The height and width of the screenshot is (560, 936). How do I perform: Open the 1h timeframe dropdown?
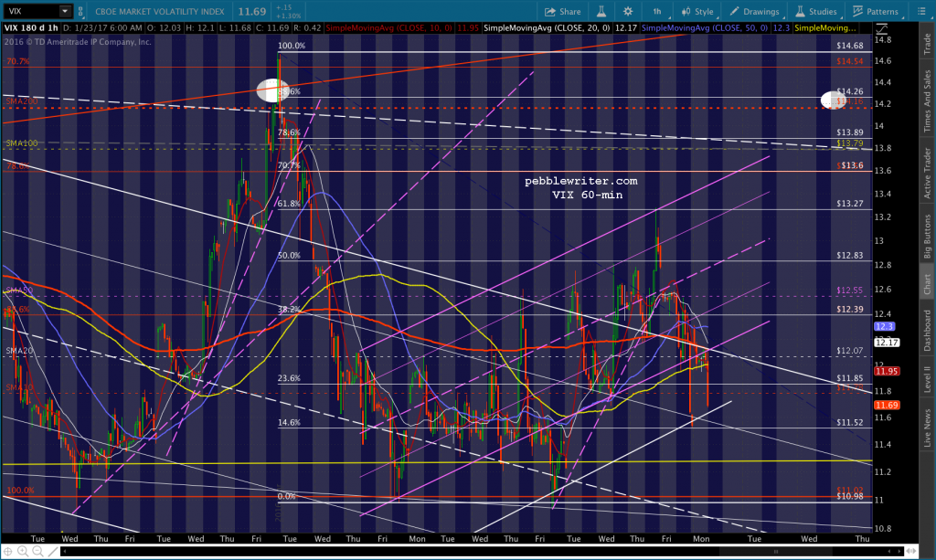tap(658, 11)
